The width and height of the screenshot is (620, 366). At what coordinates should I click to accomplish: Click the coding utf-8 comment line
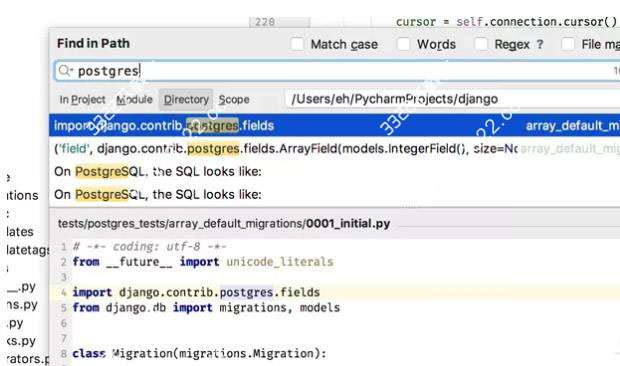pos(149,247)
